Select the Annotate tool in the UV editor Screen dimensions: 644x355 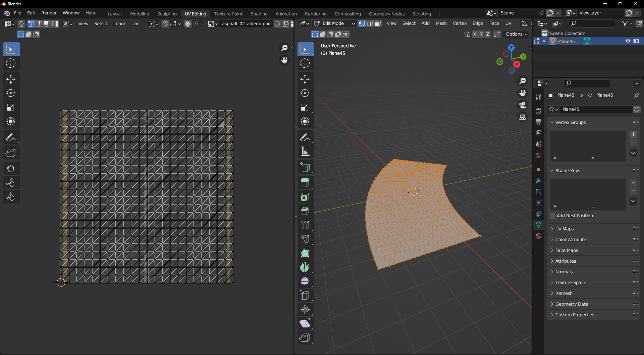[11, 137]
